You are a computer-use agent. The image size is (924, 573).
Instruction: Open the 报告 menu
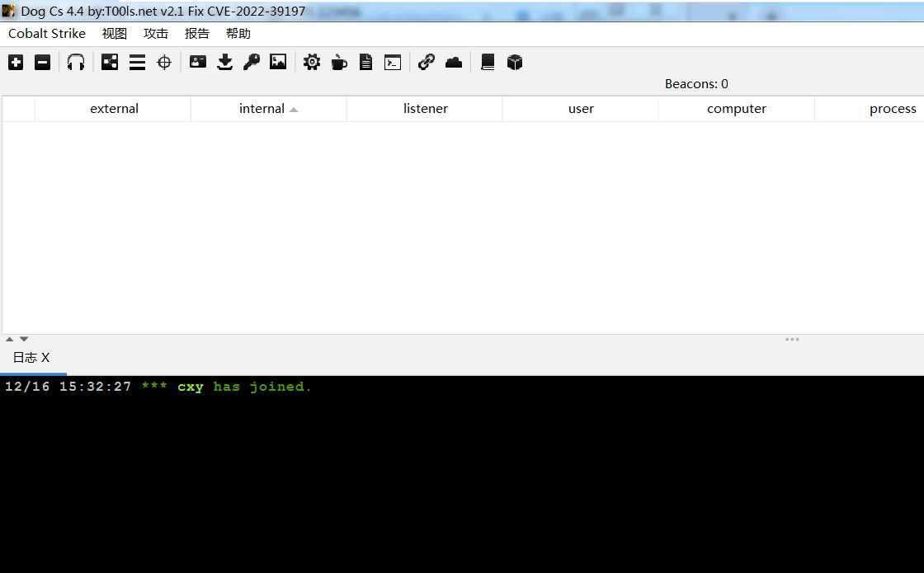(197, 34)
